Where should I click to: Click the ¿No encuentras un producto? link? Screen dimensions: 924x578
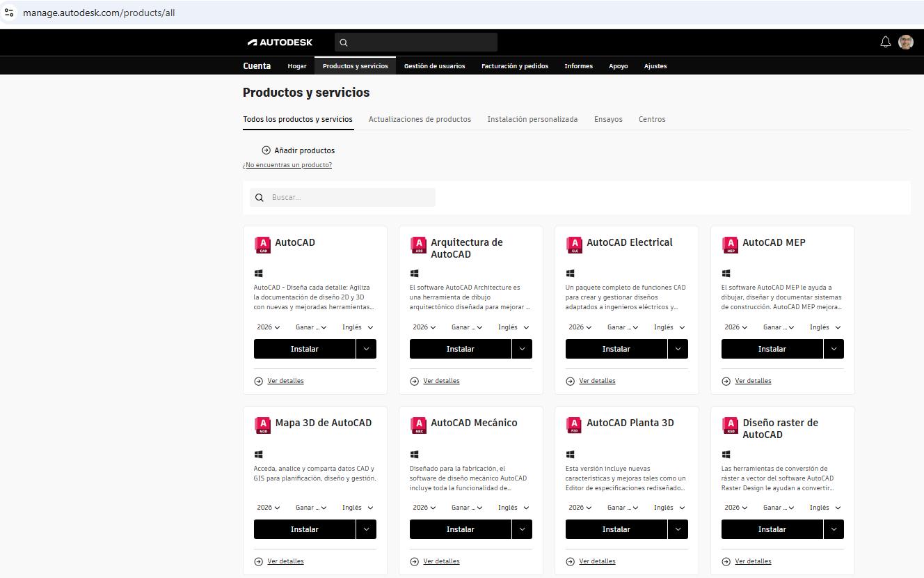coord(287,165)
